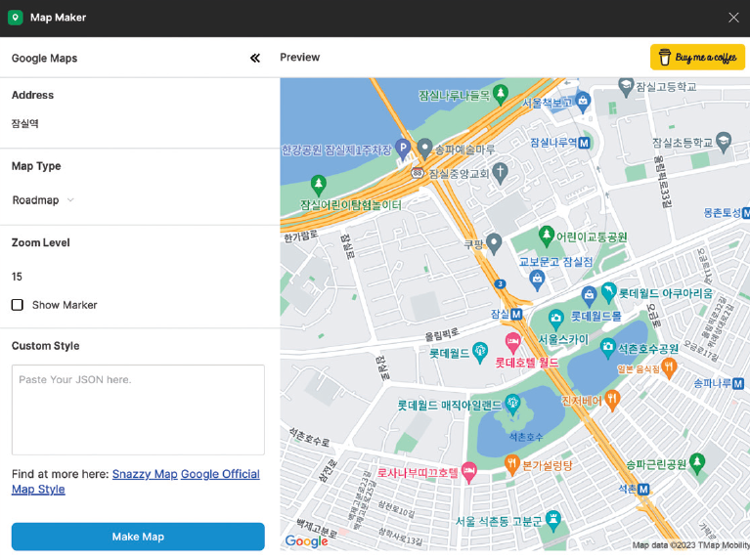The height and width of the screenshot is (560, 750).
Task: Open the Google Official Map Style link
Action: pyautogui.click(x=136, y=482)
